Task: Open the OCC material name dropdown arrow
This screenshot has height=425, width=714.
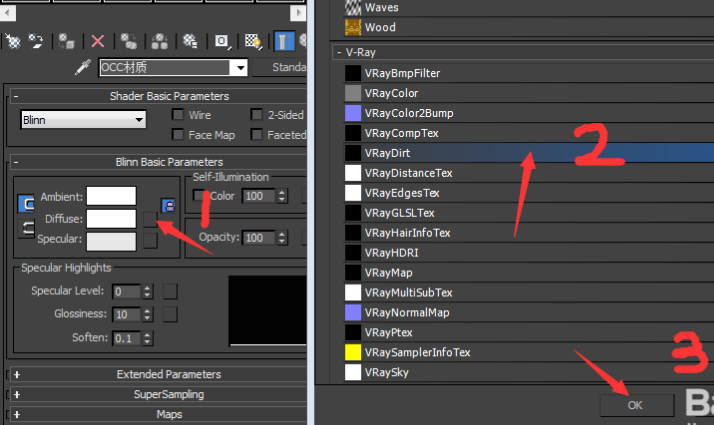Action: click(240, 68)
